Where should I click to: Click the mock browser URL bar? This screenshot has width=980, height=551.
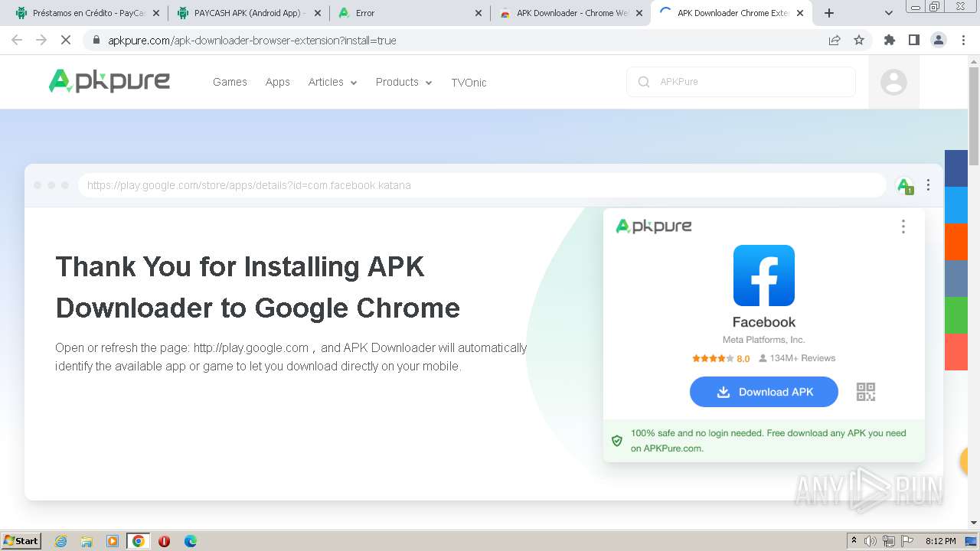click(482, 185)
